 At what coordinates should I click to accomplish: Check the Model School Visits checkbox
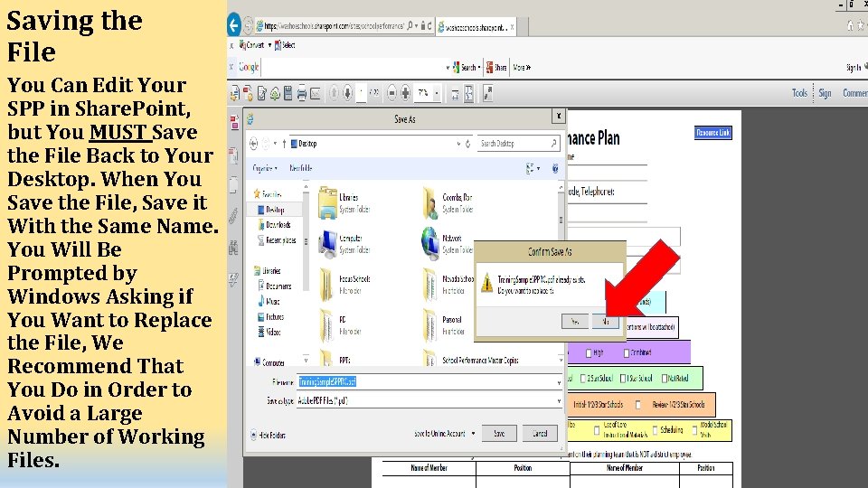[x=694, y=430]
